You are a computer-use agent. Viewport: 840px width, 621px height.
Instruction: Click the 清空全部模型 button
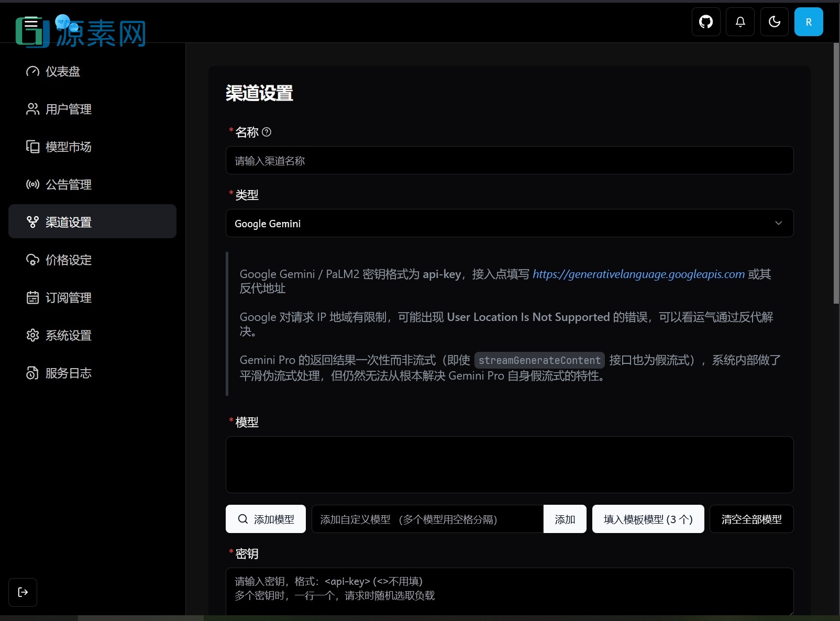751,519
